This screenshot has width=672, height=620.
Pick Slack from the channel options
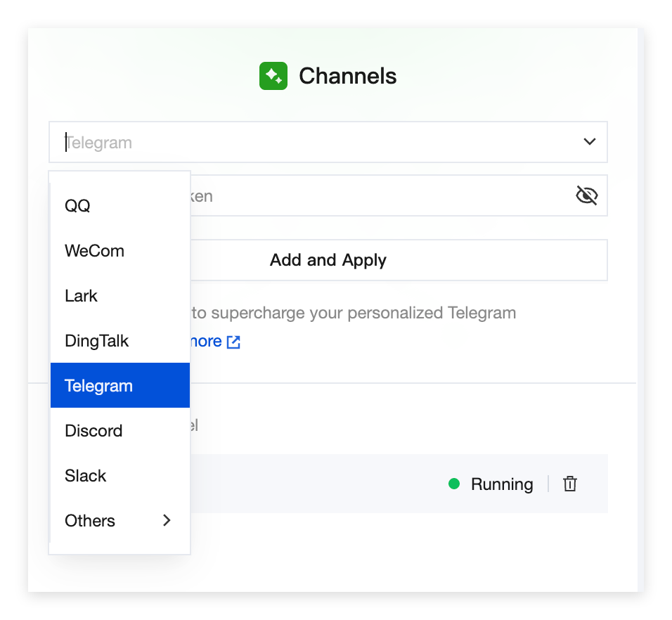(86, 476)
